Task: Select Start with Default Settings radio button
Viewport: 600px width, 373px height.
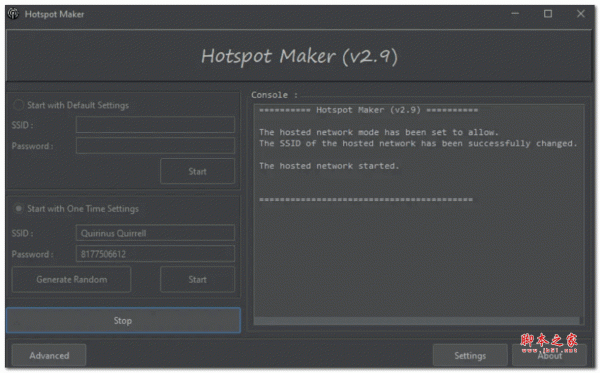Action: pos(18,105)
